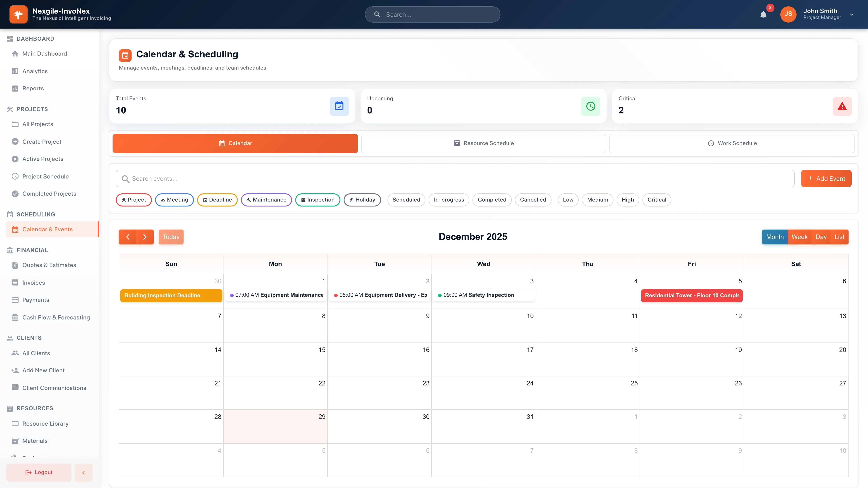
Task: Click the Resource Library folder icon
Action: point(15,423)
